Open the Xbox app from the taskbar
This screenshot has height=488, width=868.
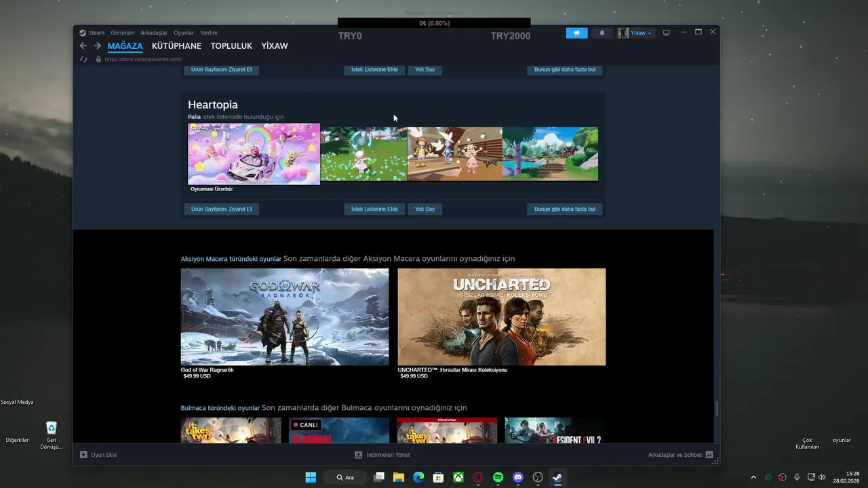(x=458, y=477)
